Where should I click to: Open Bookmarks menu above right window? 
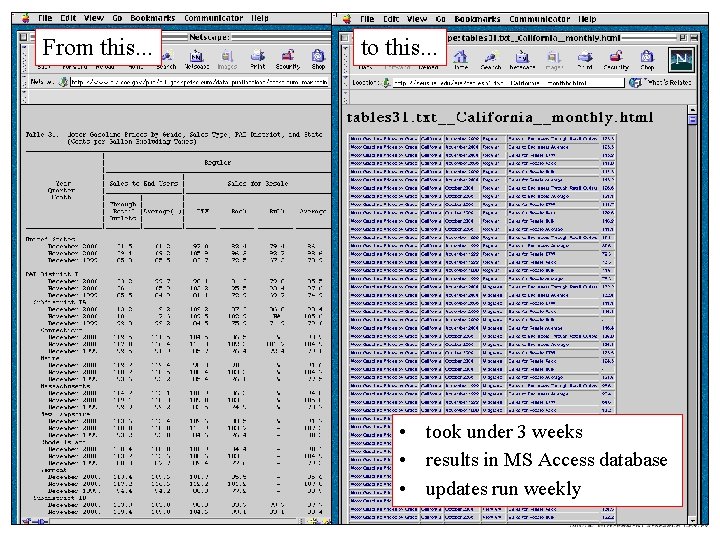pyautogui.click(x=477, y=19)
